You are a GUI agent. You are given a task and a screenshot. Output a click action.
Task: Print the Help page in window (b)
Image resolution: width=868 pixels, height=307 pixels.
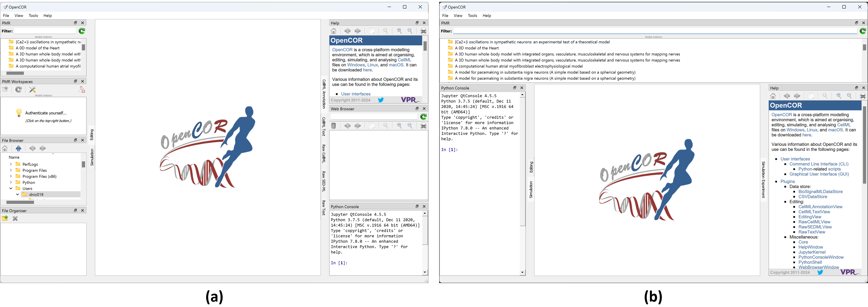pyautogui.click(x=863, y=96)
